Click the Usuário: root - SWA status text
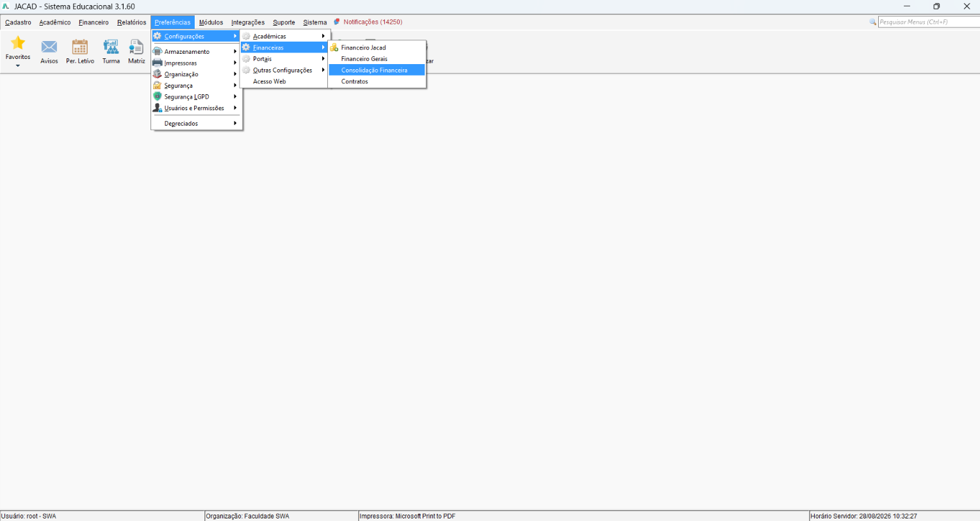The height and width of the screenshot is (521, 980). click(29, 516)
